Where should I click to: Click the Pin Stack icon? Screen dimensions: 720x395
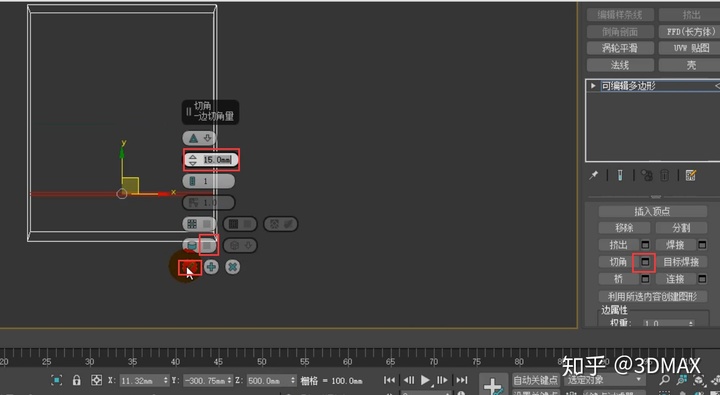tap(594, 175)
